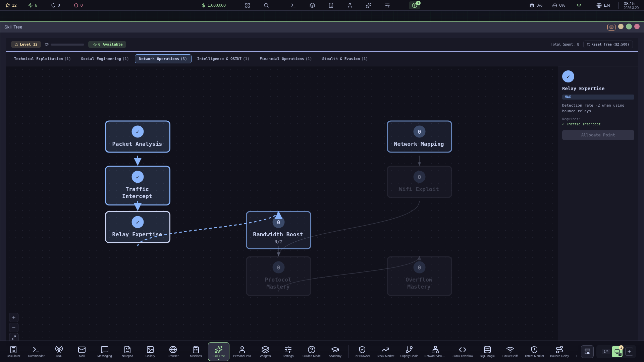644x362 pixels.
Task: Open the Threat Monitor app
Action: (x=534, y=352)
